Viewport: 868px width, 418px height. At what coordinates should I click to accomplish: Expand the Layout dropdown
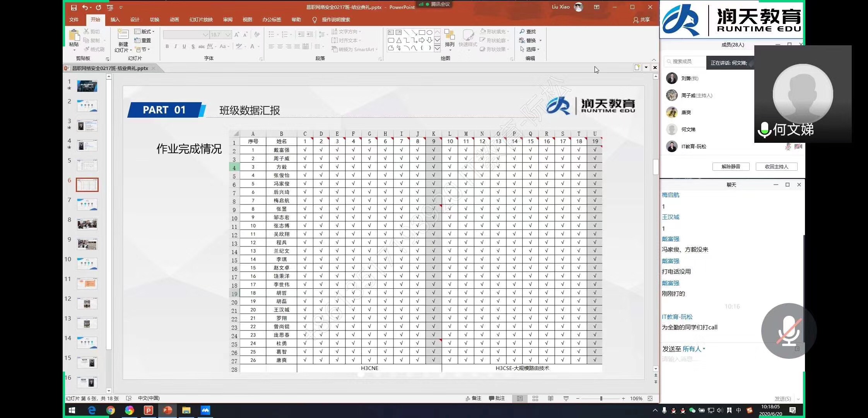[x=145, y=31]
